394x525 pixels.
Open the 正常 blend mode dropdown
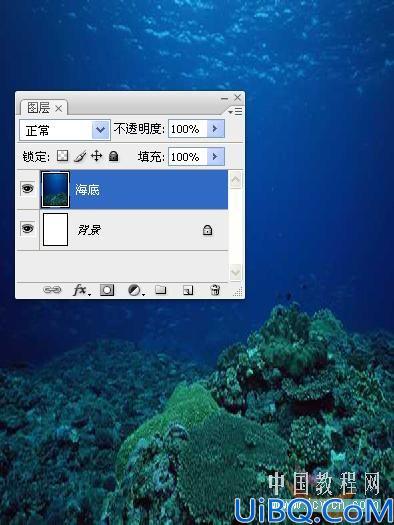(101, 130)
